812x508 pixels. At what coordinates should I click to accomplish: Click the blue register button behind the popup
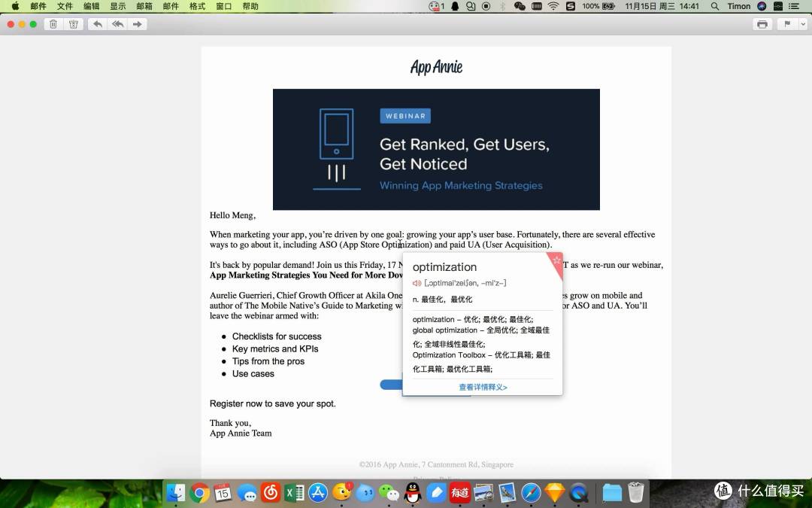391,385
